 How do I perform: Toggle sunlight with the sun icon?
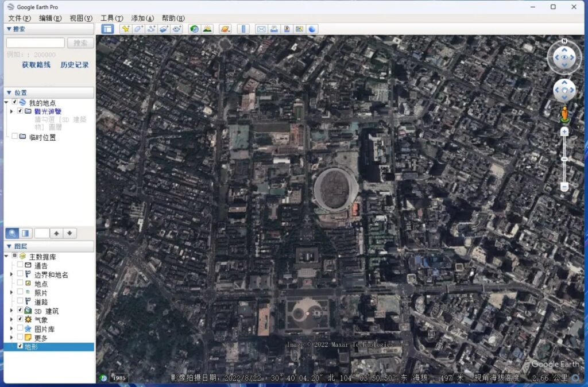tap(208, 29)
